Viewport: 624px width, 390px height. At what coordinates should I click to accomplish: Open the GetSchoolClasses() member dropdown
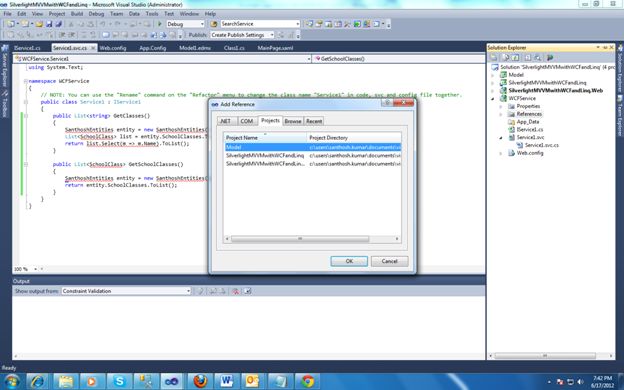click(399, 58)
